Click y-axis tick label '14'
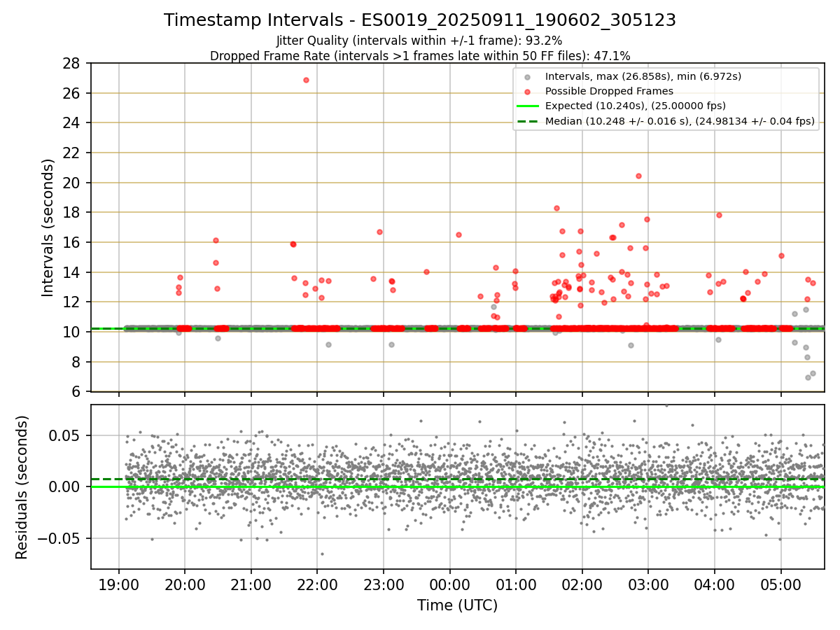Image resolution: width=840 pixels, height=630 pixels. click(x=71, y=272)
